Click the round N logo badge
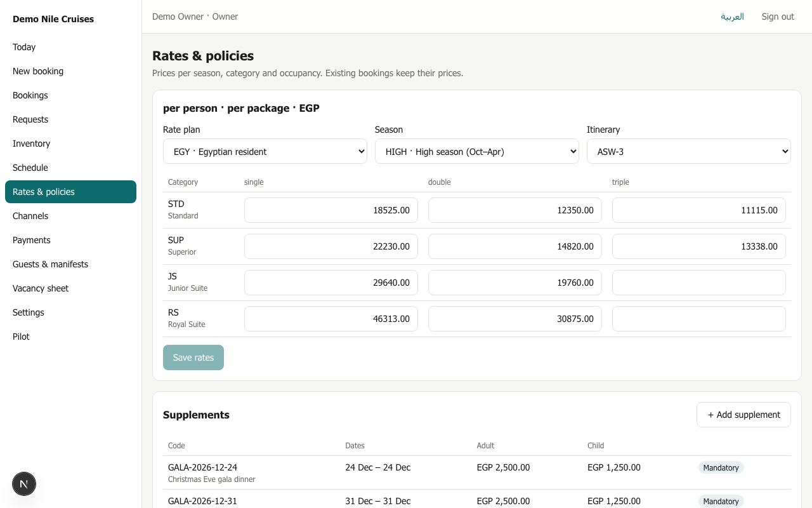 click(24, 484)
